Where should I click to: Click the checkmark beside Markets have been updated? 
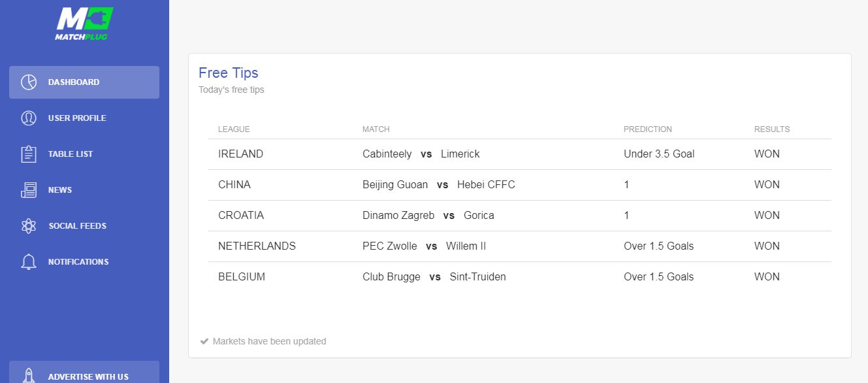point(204,341)
